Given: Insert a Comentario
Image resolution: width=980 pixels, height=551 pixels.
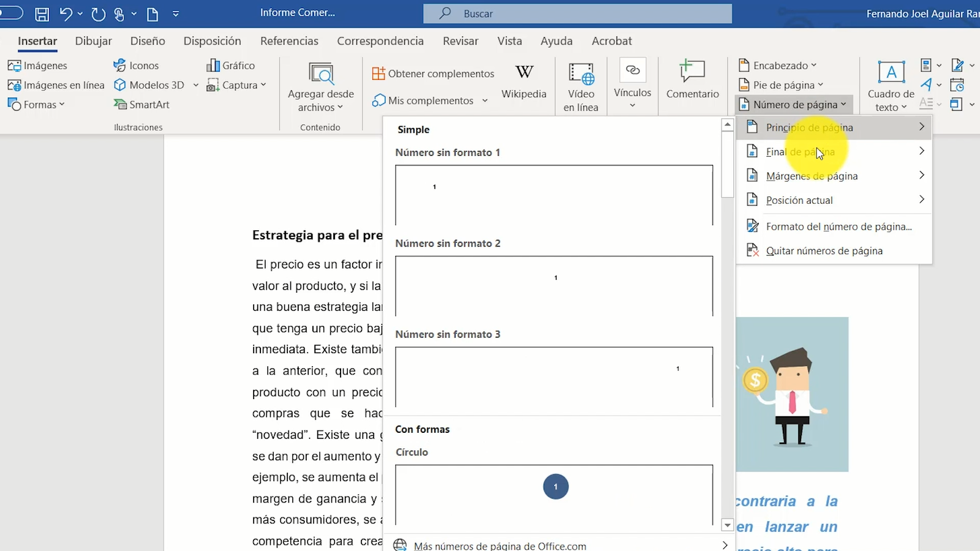Looking at the screenshot, I should 692,80.
